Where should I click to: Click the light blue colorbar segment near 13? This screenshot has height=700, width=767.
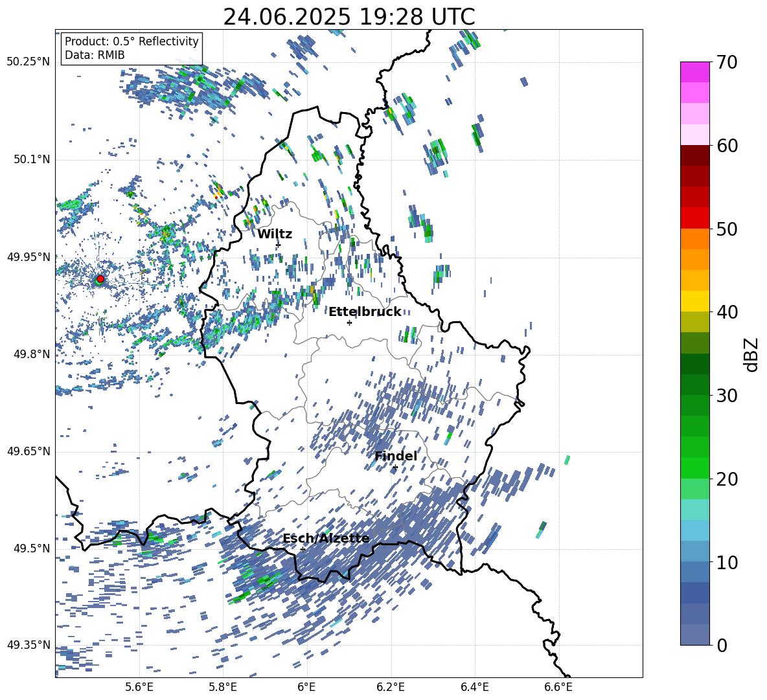pyautogui.click(x=694, y=530)
